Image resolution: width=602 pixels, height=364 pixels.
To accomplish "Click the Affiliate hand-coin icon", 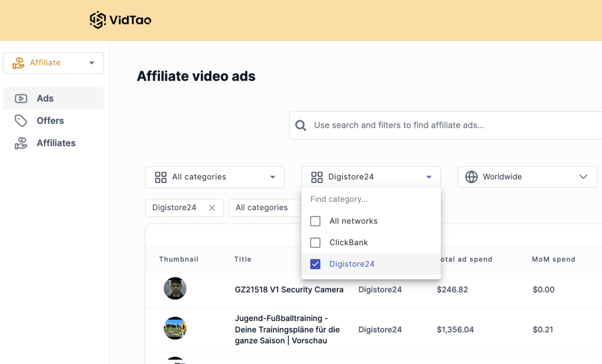I will (19, 63).
